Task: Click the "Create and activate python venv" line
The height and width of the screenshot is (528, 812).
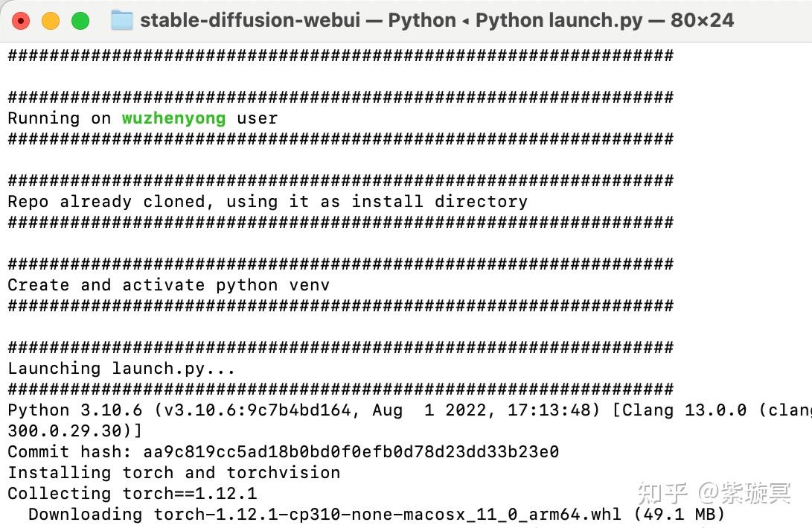Action: [x=169, y=285]
